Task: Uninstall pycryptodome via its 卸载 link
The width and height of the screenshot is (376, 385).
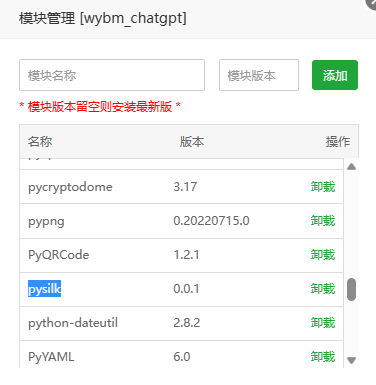Action: (x=323, y=187)
